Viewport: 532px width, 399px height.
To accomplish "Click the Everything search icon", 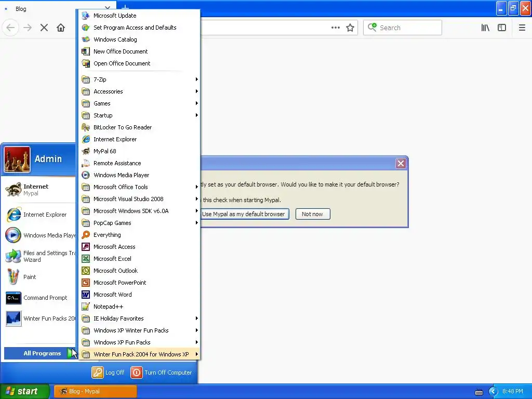I will [86, 235].
